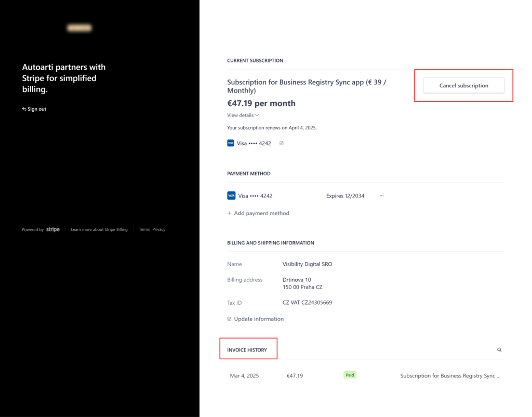Screen dimensions: 532x417
Task: Click the Sign out arrow icon
Action: pos(24,109)
